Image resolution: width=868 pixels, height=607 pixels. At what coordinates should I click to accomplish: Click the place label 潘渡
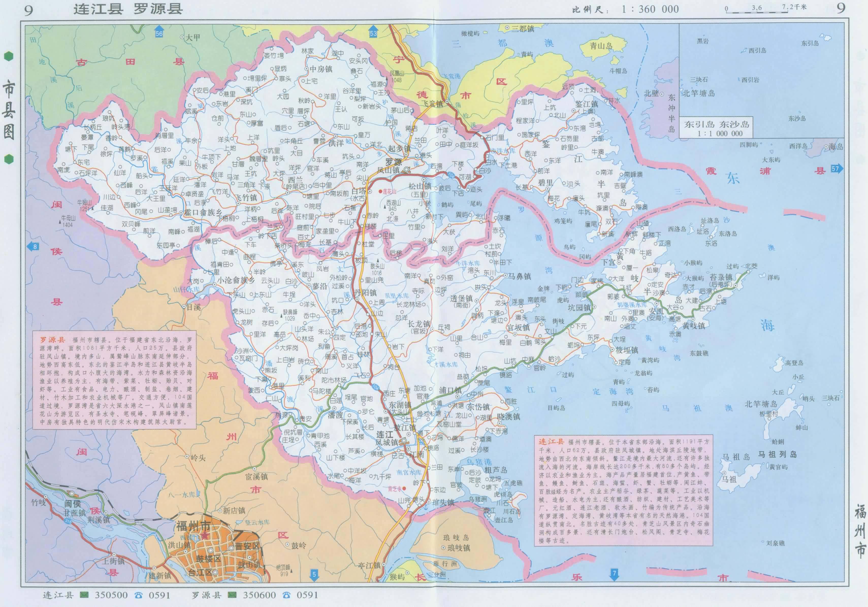coord(335,415)
